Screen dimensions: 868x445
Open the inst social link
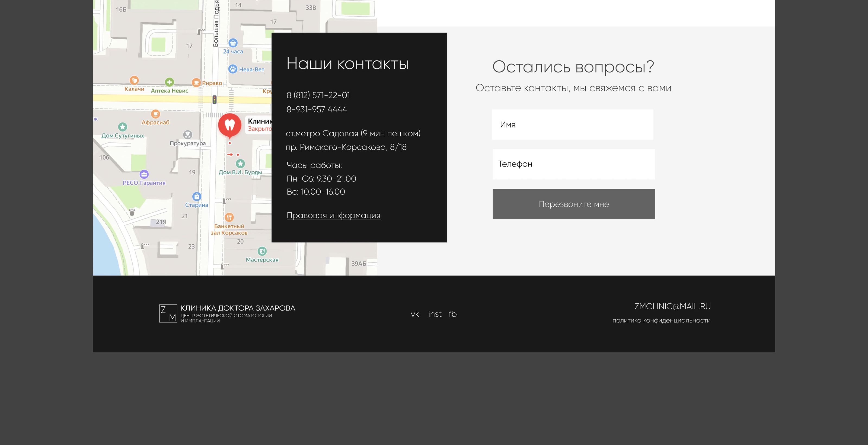435,314
